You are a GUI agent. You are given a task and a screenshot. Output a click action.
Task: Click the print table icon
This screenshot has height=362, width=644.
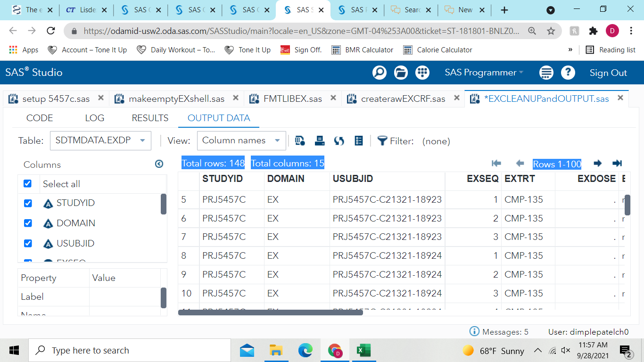pos(320,141)
